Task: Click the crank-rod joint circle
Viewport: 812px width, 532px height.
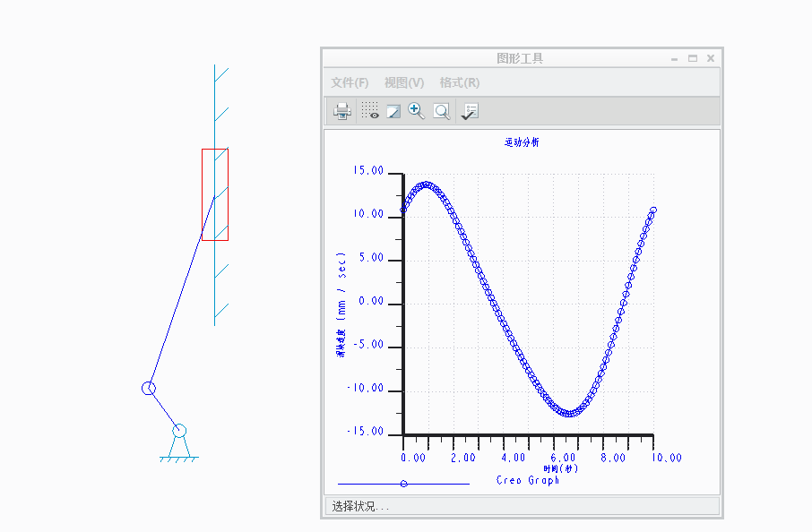Action: [149, 388]
